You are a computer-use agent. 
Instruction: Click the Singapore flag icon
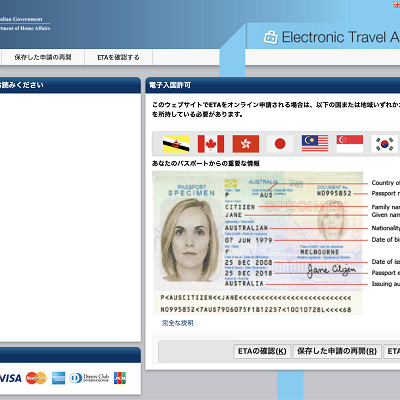coord(350,144)
